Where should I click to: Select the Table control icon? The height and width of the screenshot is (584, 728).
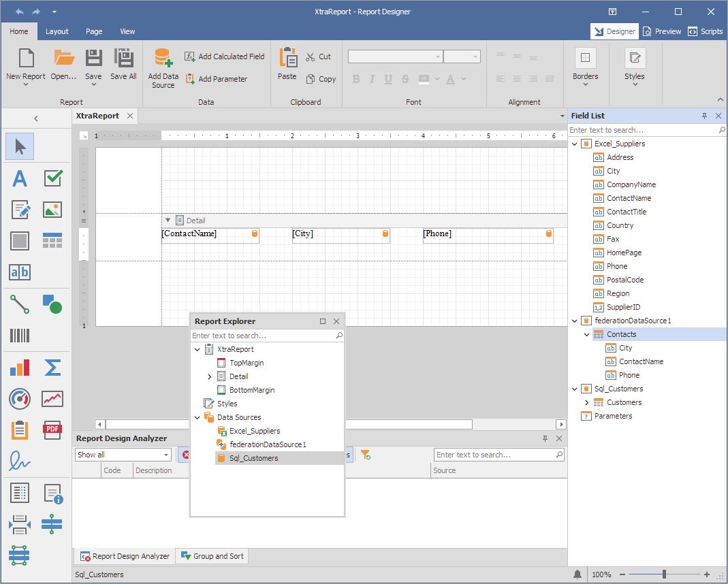pyautogui.click(x=52, y=241)
